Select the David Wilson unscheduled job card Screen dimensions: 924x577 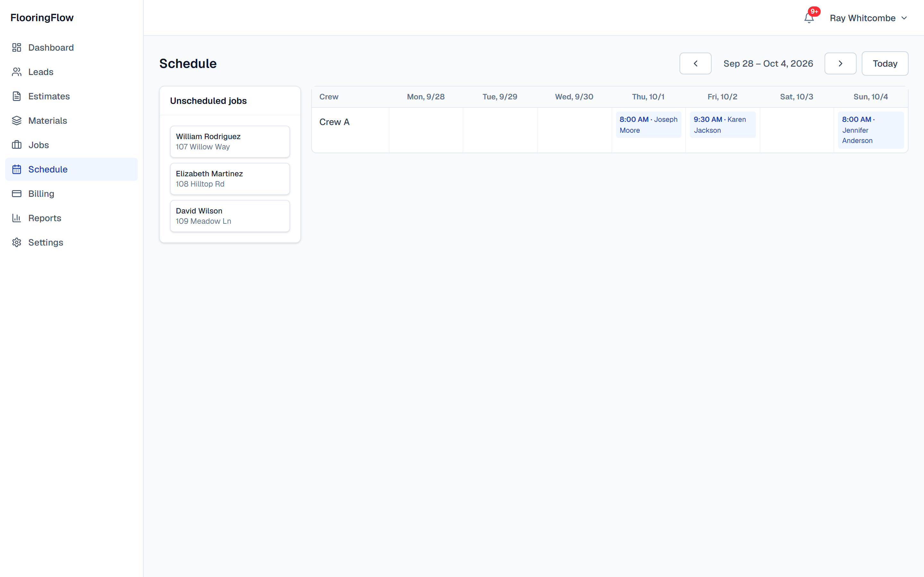pos(230,216)
